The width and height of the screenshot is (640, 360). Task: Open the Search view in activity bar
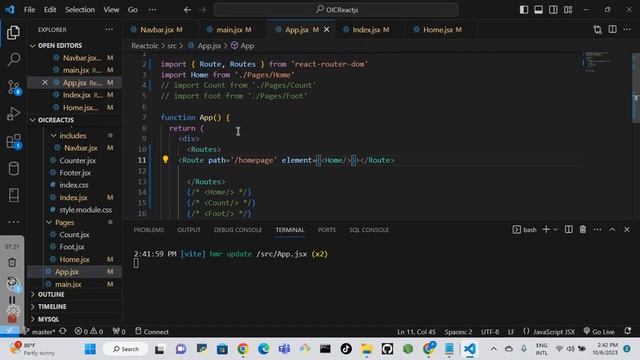(x=13, y=60)
